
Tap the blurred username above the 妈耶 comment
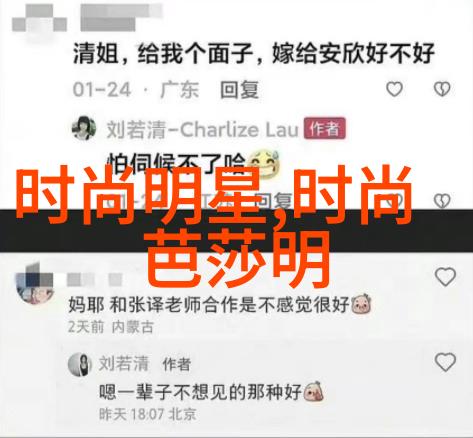coord(95,280)
